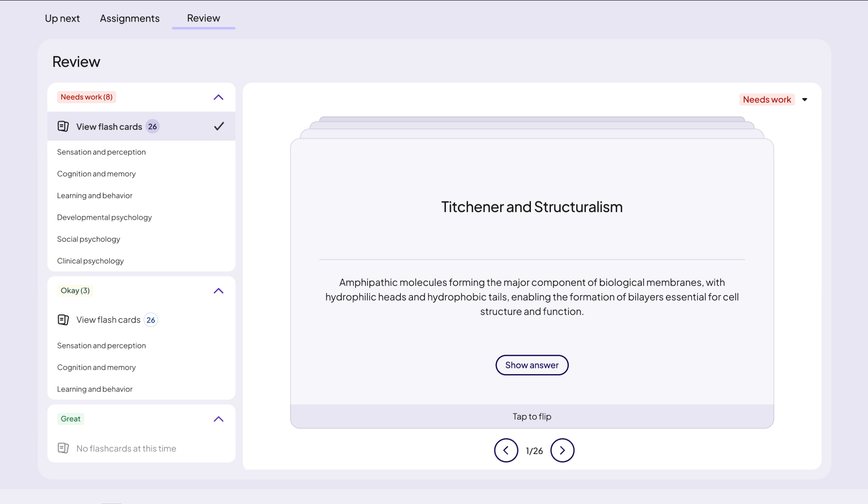Select Clinical psychology topic
This screenshot has width=868, height=504.
pyautogui.click(x=90, y=261)
